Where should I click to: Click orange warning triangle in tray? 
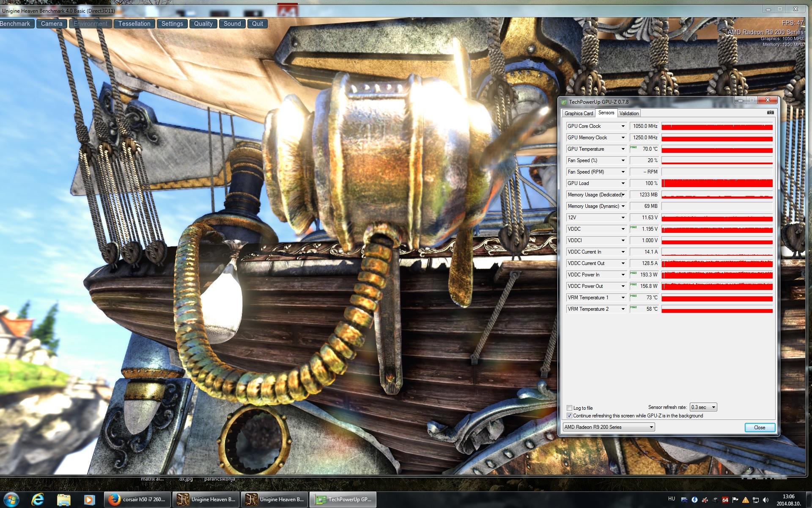click(x=746, y=500)
